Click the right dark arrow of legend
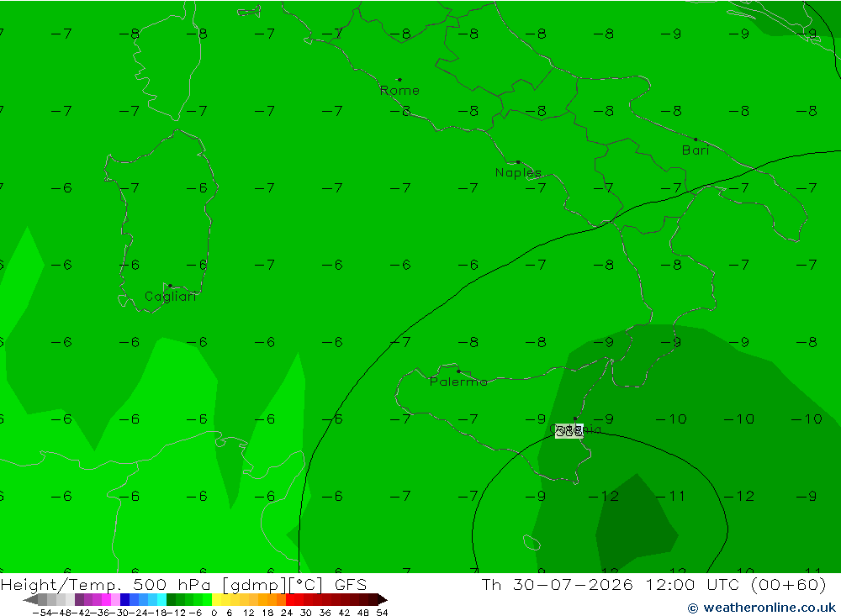This screenshot has height=616, width=841. (x=383, y=599)
